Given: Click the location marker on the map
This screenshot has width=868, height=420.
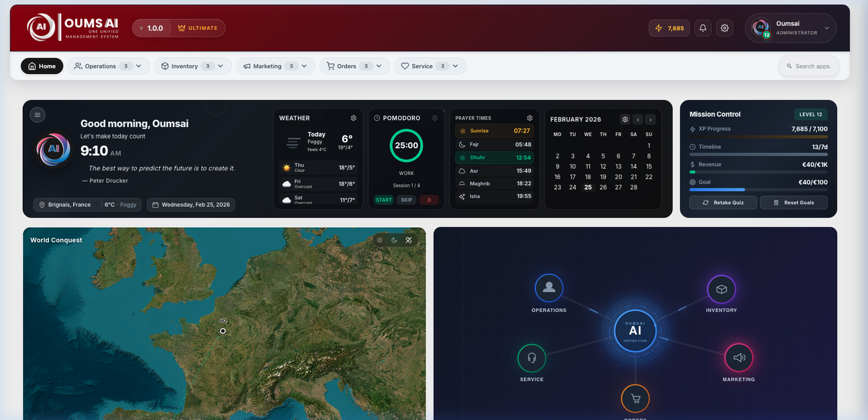Looking at the screenshot, I should click(x=223, y=331).
